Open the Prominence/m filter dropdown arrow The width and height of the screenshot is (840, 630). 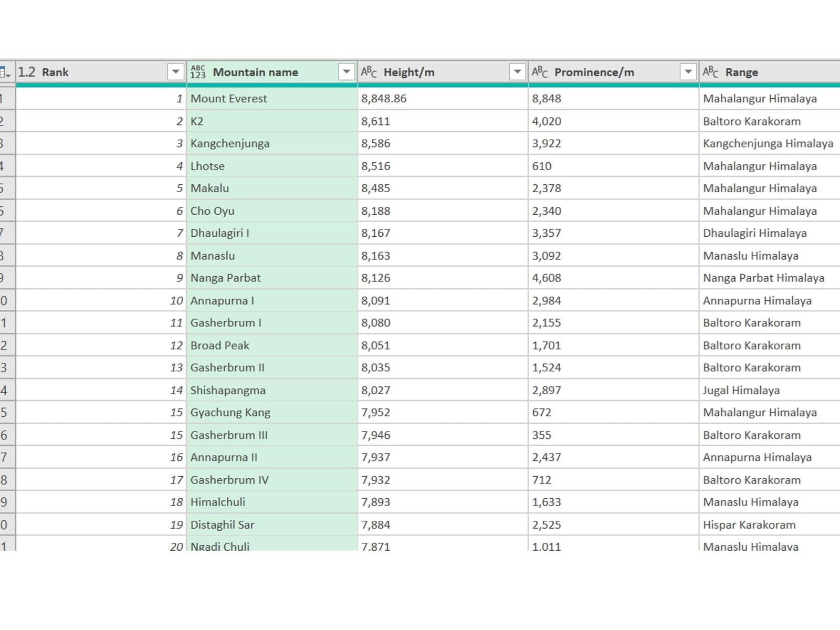(x=688, y=71)
